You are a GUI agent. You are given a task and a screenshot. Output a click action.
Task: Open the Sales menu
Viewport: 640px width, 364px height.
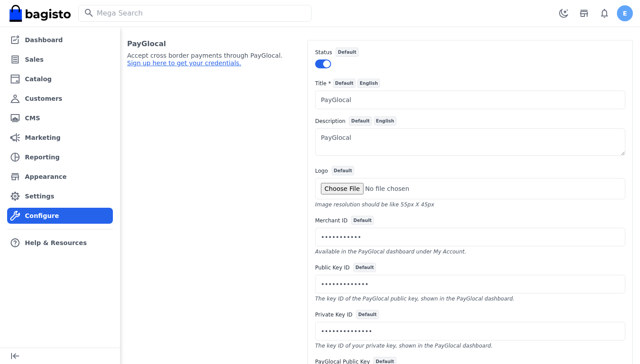[x=60, y=59]
